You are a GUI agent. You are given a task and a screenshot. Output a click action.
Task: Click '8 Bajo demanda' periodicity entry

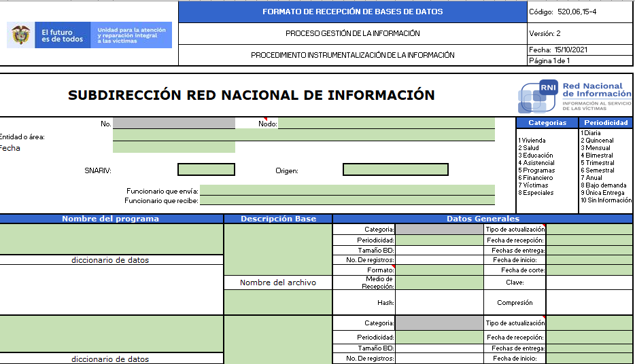[x=604, y=185]
